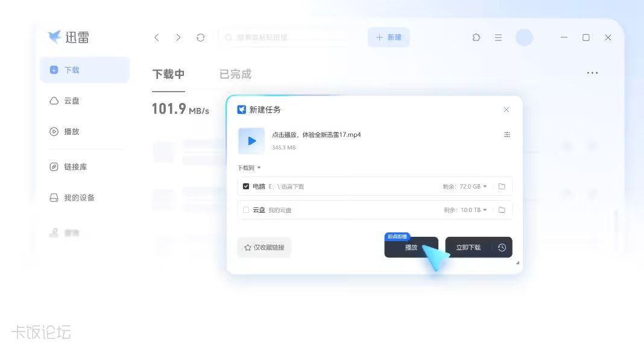The width and height of the screenshot is (644, 346).
Task: Click the refresh icon in top bar
Action: (x=200, y=37)
